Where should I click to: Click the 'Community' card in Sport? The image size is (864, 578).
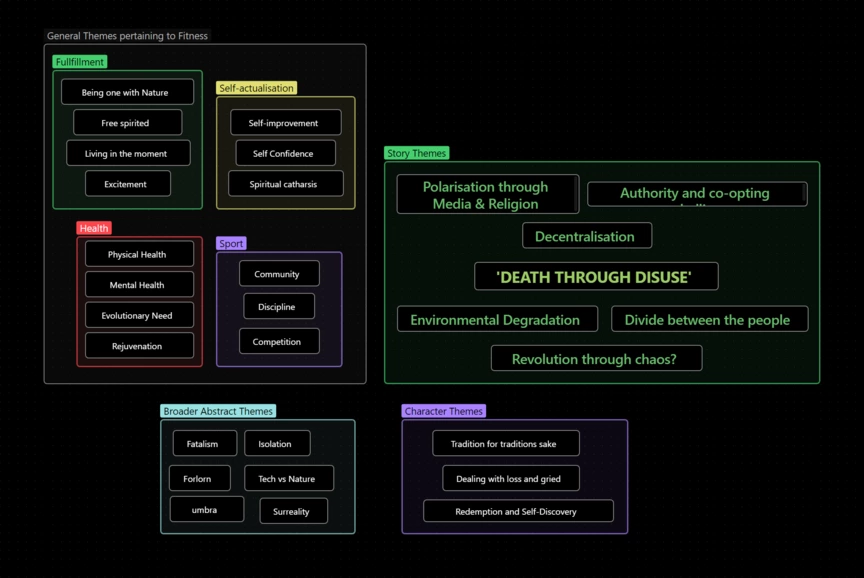pos(279,273)
